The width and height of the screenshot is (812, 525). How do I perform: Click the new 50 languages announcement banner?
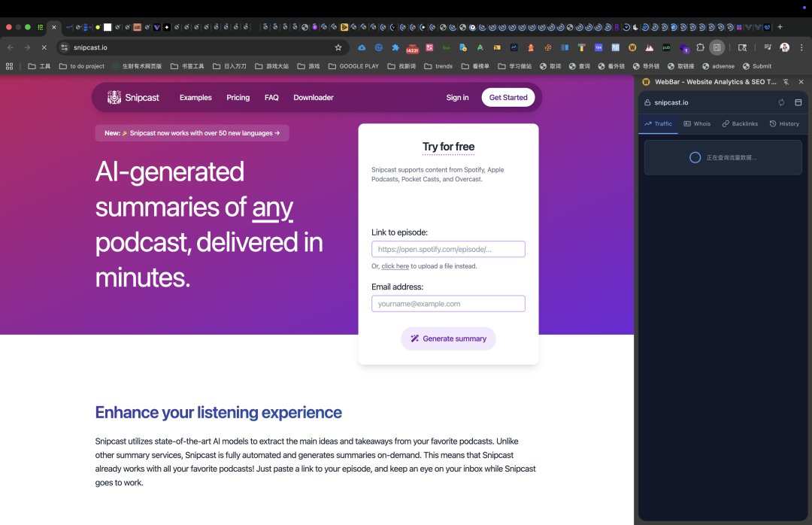(x=192, y=133)
